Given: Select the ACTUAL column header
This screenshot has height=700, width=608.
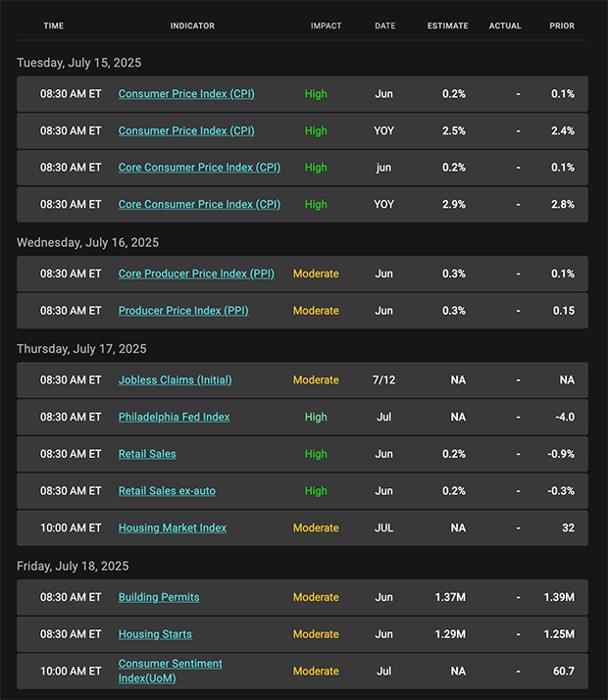Looking at the screenshot, I should pyautogui.click(x=505, y=25).
